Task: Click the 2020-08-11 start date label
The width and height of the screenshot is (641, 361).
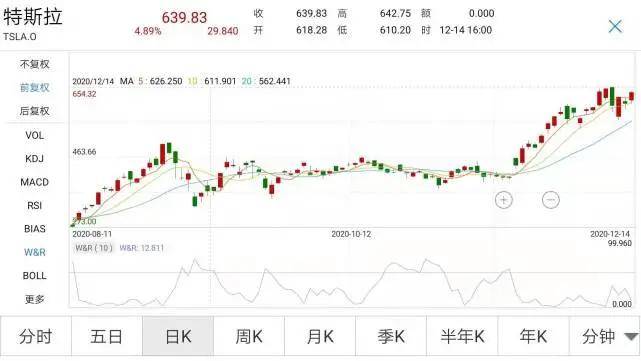Action: 92,234
